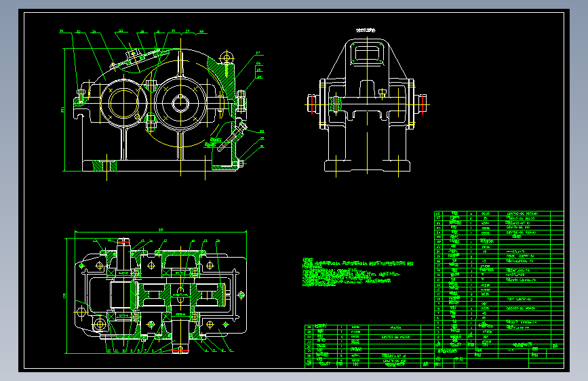Click the keyed shaft bore of large bearing

click(180, 104)
